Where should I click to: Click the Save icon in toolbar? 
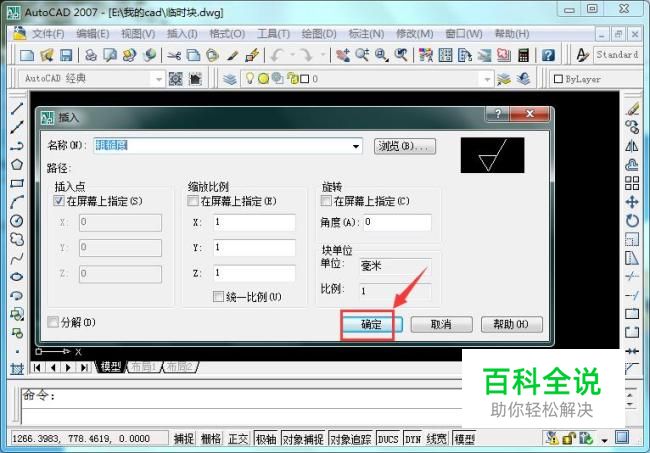66,55
